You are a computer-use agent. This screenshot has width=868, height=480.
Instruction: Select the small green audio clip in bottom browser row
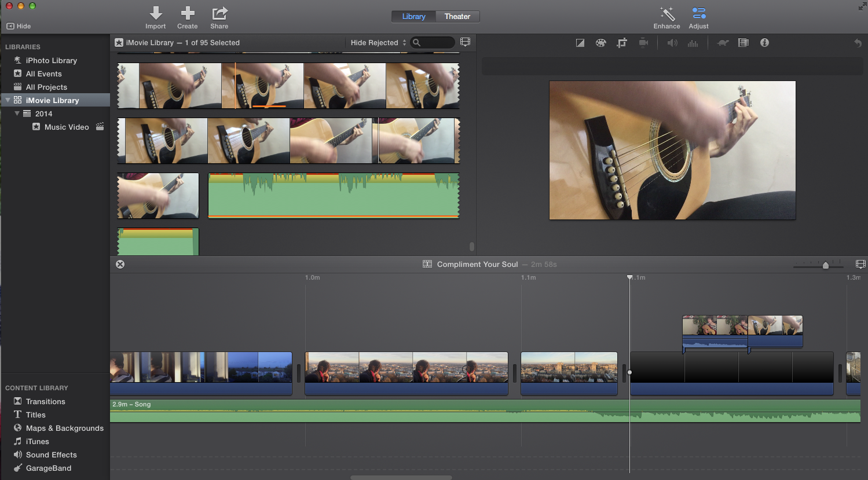158,241
